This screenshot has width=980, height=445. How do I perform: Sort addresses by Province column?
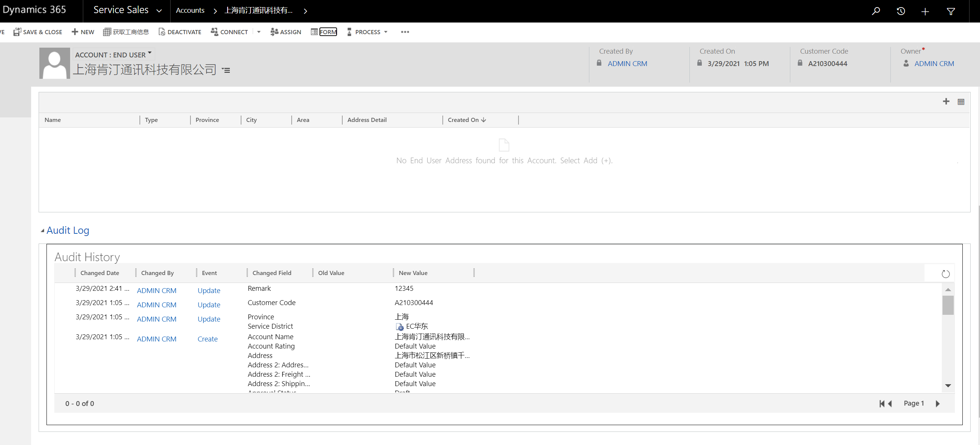pos(207,120)
